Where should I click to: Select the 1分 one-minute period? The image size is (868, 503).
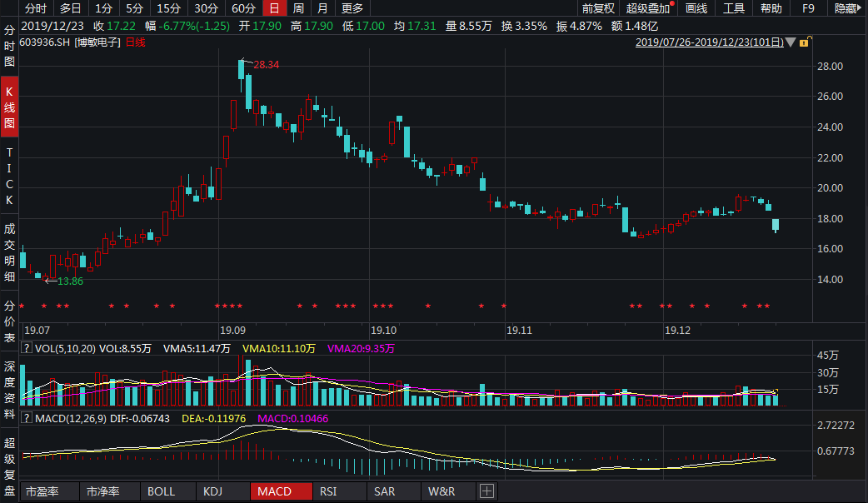point(103,8)
